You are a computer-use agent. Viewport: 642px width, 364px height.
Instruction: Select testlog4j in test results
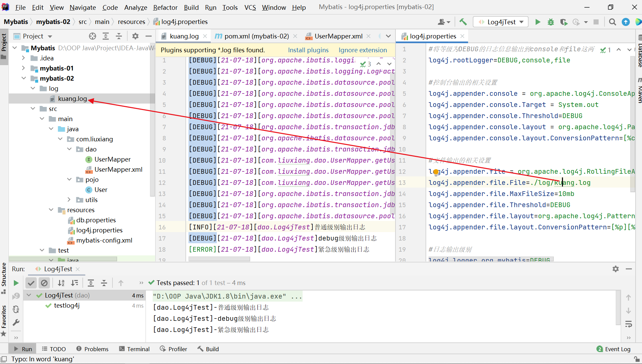click(67, 306)
